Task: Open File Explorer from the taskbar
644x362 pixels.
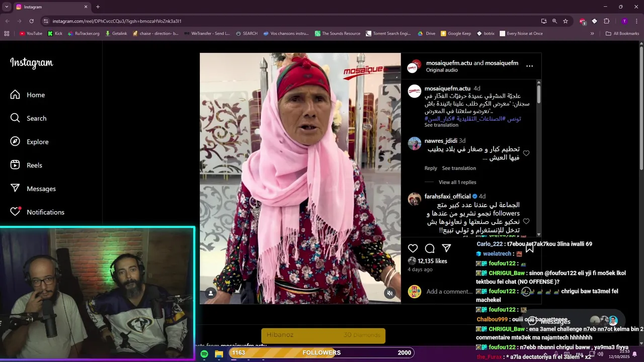Action: (219, 354)
